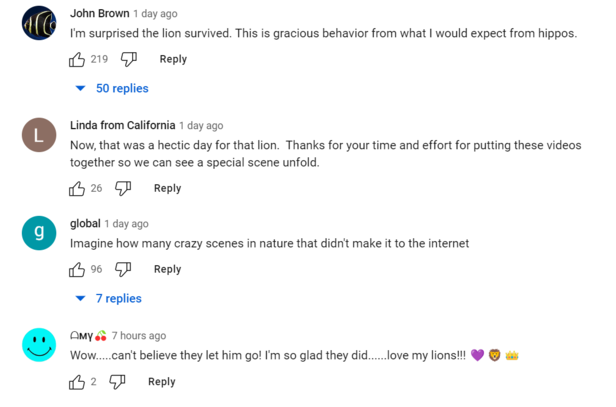The height and width of the screenshot is (407, 616).
Task: Dislike the 7 hours ago comment
Action: (117, 382)
